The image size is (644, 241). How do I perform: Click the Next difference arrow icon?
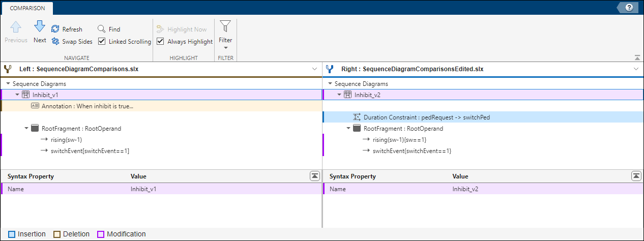[40, 26]
